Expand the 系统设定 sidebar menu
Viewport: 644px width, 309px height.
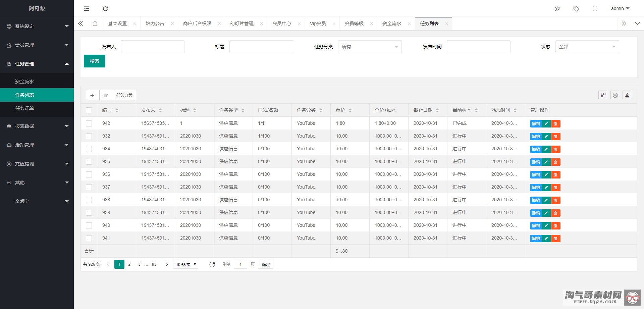pyautogui.click(x=37, y=26)
